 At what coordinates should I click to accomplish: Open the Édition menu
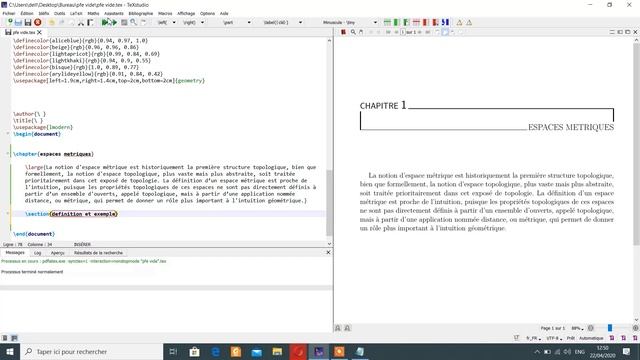click(27, 13)
